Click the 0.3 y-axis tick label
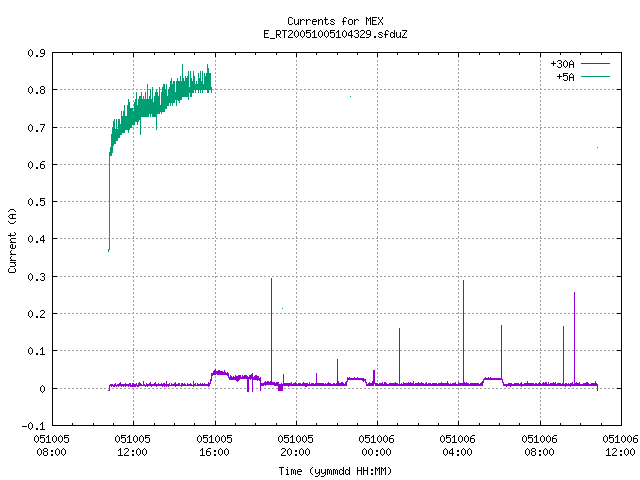Image resolution: width=640 pixels, height=480 pixels. coord(36,277)
